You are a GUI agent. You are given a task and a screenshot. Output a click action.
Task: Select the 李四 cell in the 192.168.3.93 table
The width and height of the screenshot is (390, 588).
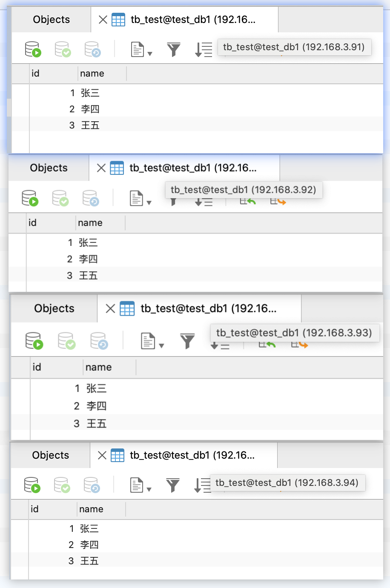(96, 406)
